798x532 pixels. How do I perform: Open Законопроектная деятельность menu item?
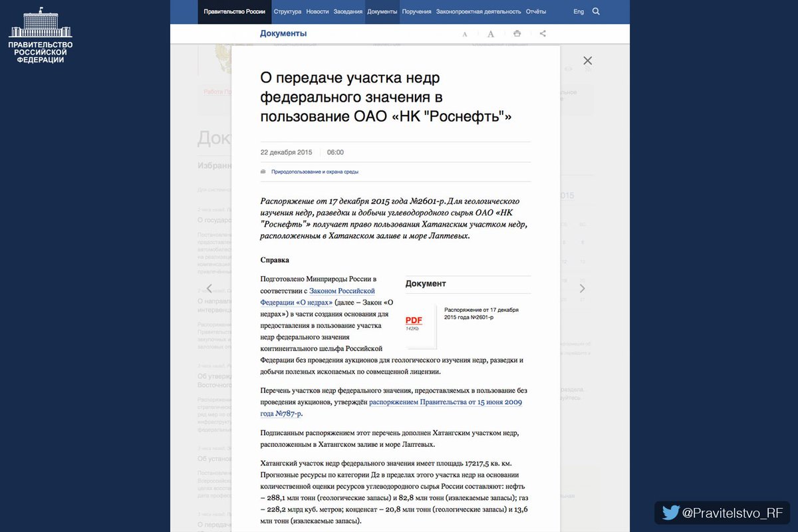479,12
